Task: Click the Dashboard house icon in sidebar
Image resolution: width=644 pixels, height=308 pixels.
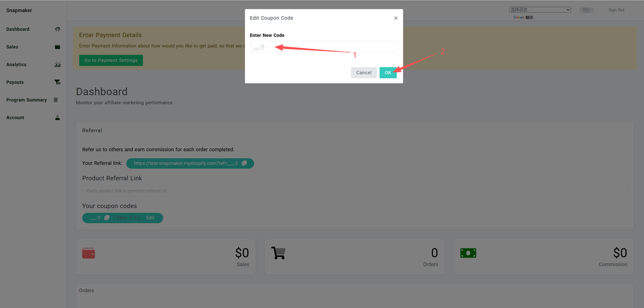Action: 57,29
